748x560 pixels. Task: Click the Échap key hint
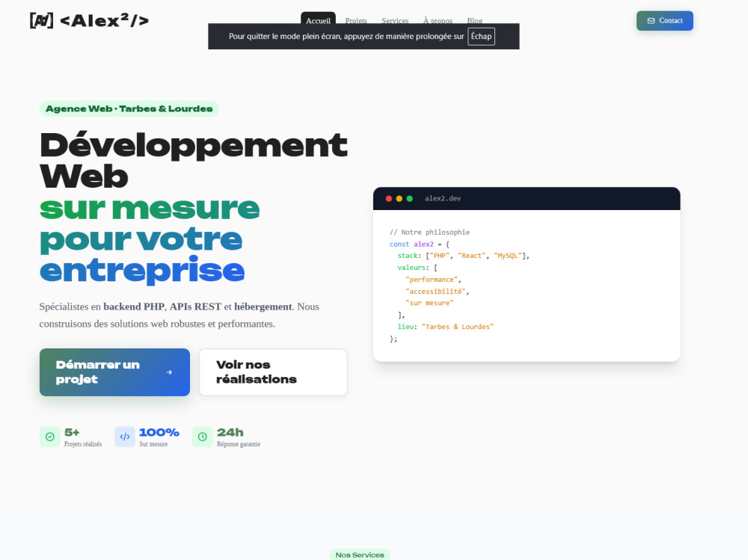[x=481, y=36]
